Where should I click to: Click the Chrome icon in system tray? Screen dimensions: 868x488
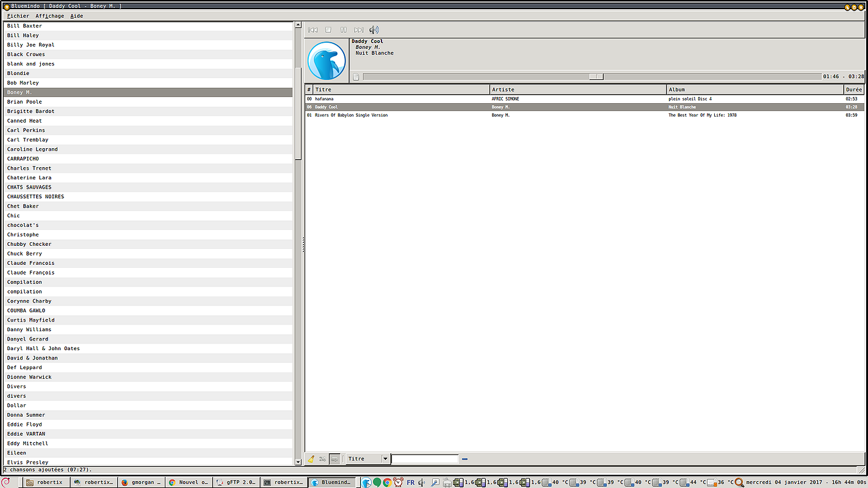pyautogui.click(x=387, y=483)
